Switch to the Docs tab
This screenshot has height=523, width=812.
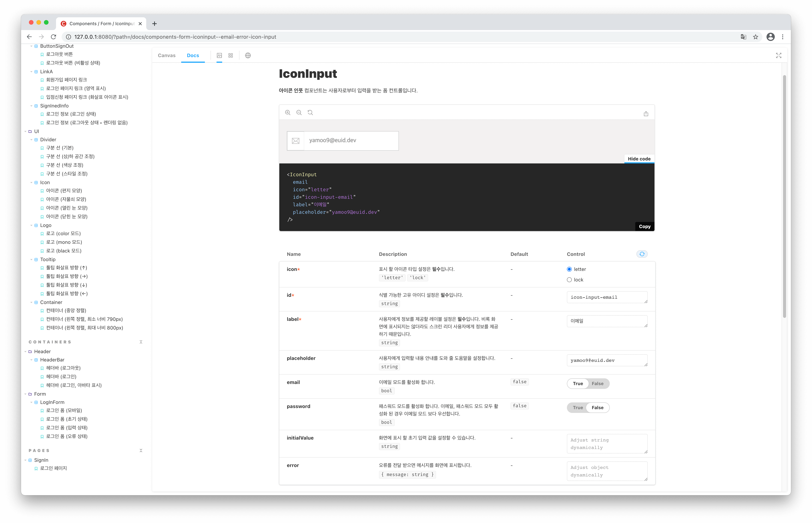tap(193, 55)
